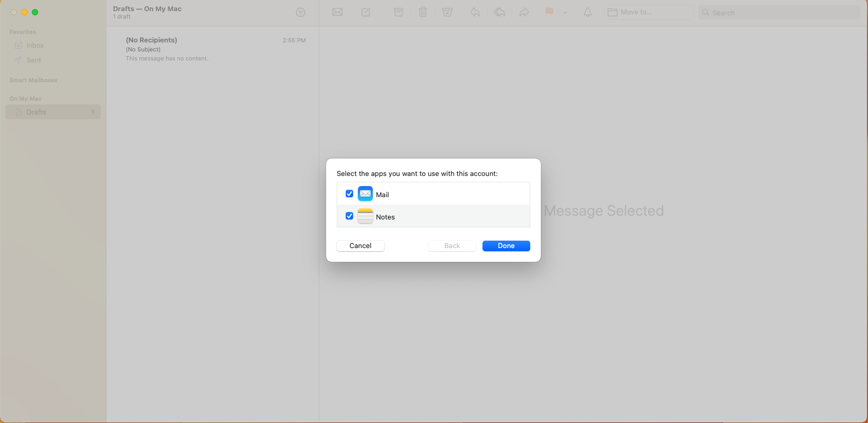Click the Favorites section header
The width and height of the screenshot is (868, 423).
pyautogui.click(x=23, y=32)
